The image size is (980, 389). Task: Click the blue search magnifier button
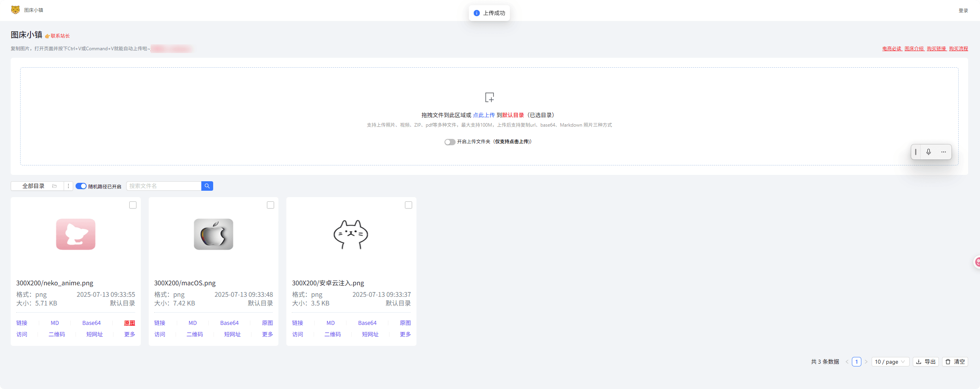click(207, 186)
